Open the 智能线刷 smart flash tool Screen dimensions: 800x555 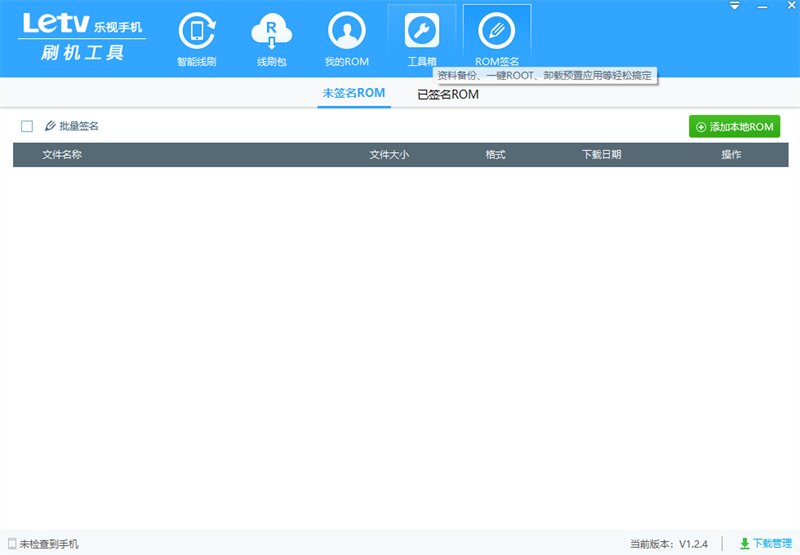coord(197,39)
